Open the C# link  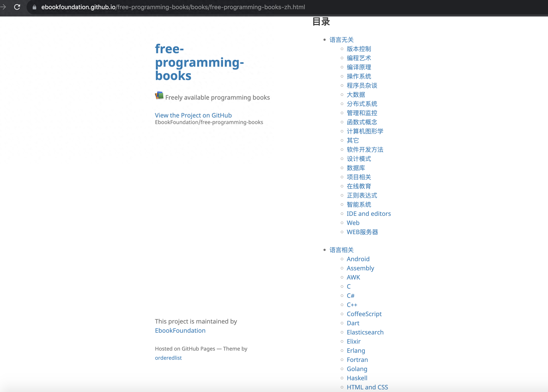351,296
